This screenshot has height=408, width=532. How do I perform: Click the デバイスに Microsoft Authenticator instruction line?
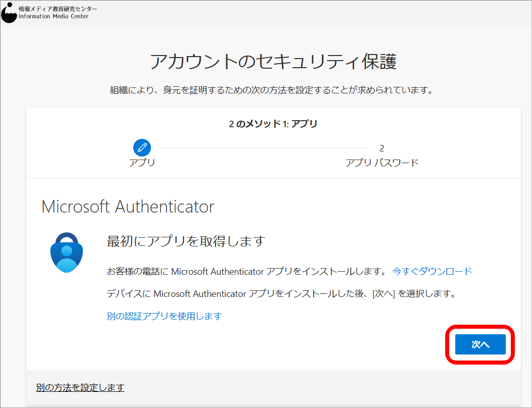[x=282, y=293]
